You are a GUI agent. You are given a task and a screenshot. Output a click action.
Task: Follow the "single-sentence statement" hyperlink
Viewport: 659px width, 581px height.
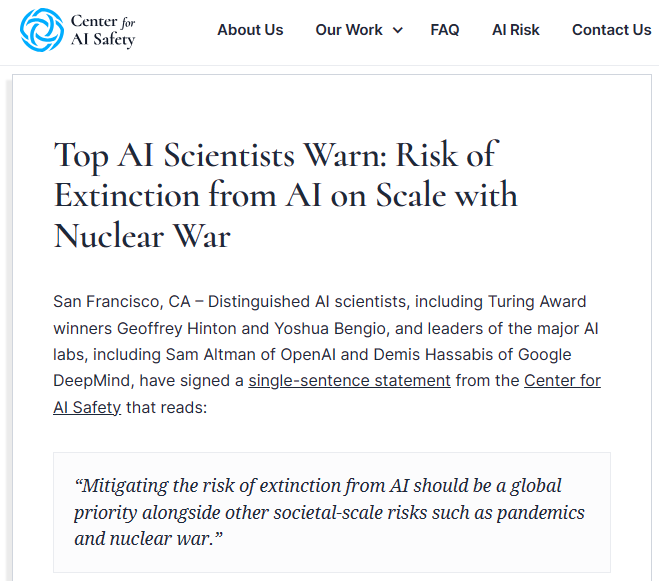[x=349, y=381]
